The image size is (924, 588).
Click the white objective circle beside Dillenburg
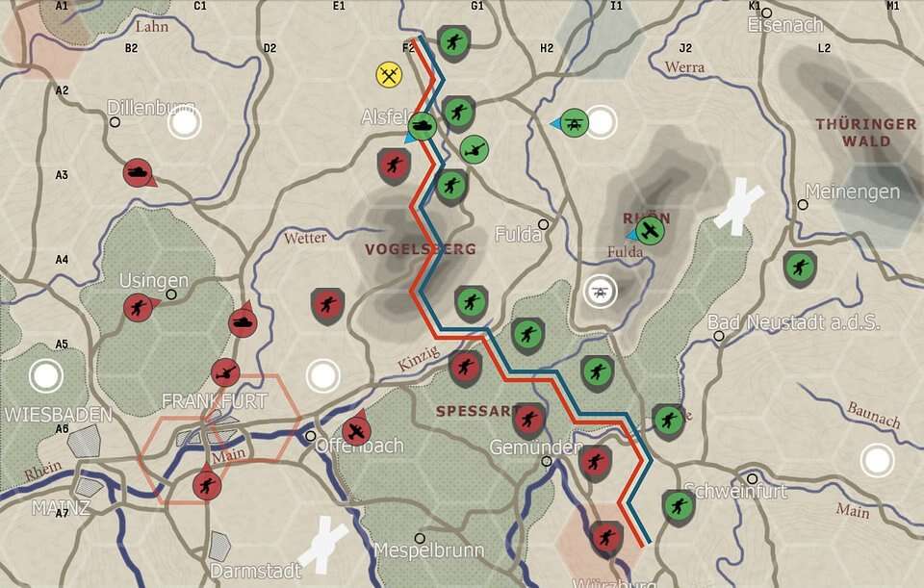(184, 122)
